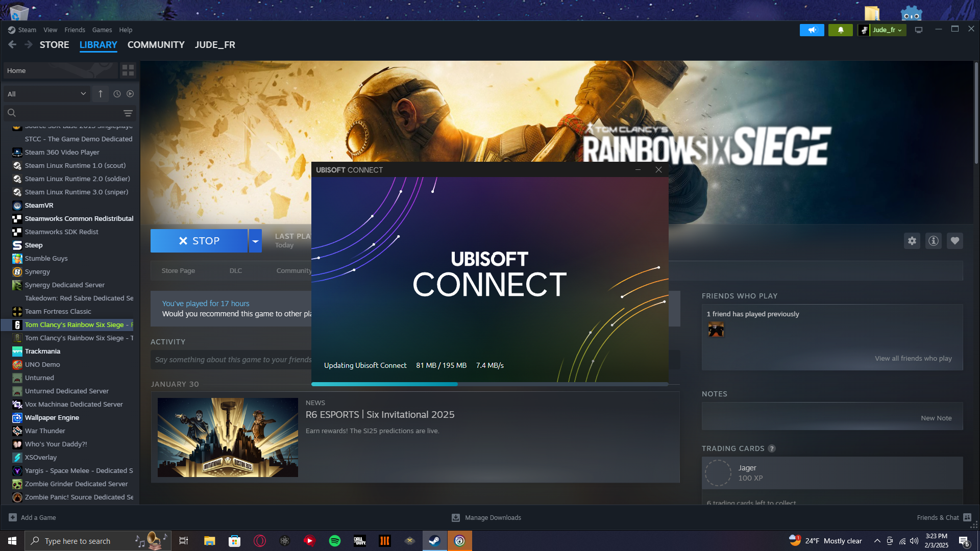Open the game settings gear icon

click(912, 241)
